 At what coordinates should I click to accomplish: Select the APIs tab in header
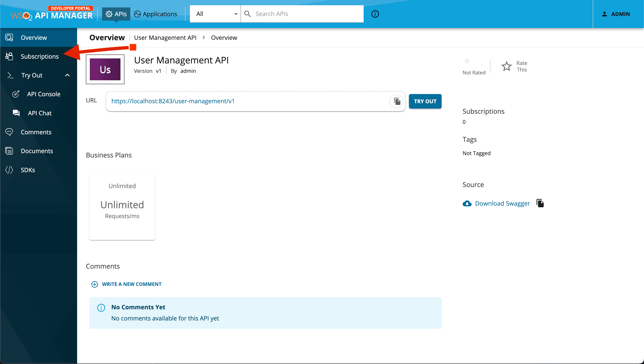pos(116,14)
